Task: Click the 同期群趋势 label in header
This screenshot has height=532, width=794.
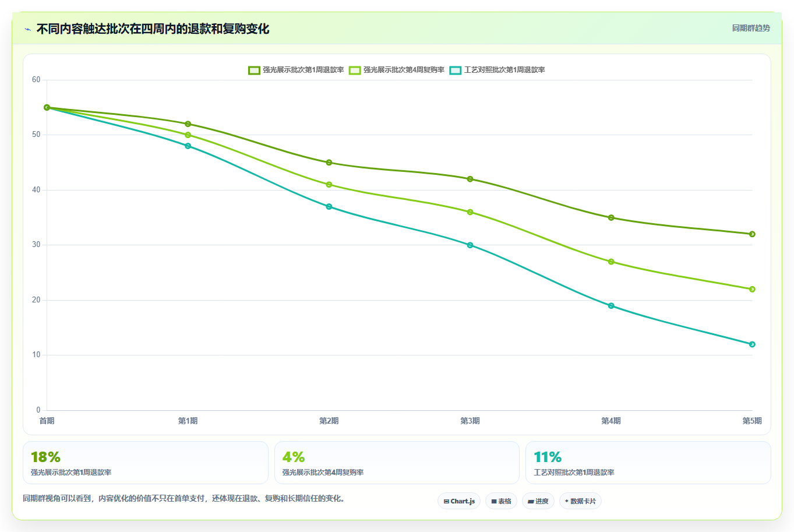Action: (751, 28)
